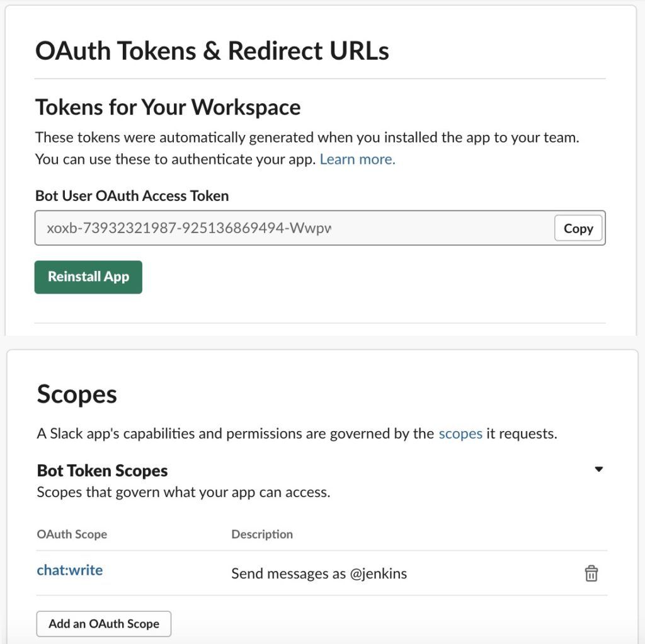The image size is (645, 644).
Task: Click the 'Scopes that govern' subtitle text
Action: click(183, 492)
